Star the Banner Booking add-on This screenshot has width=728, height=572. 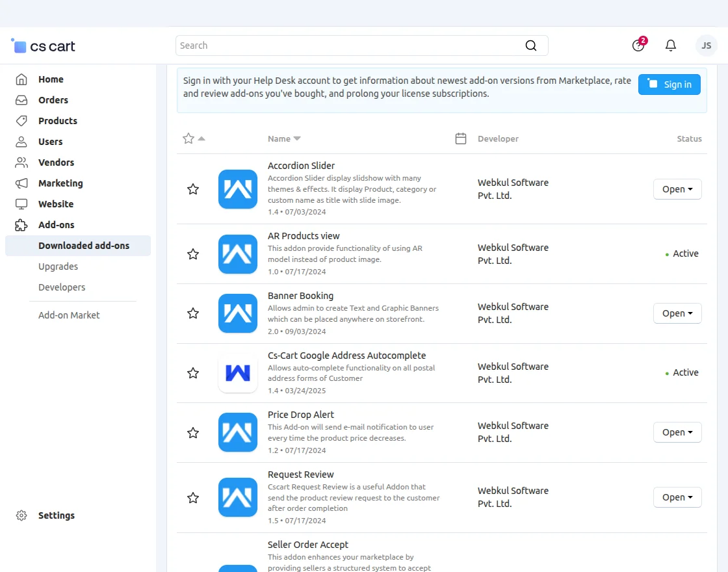click(193, 313)
